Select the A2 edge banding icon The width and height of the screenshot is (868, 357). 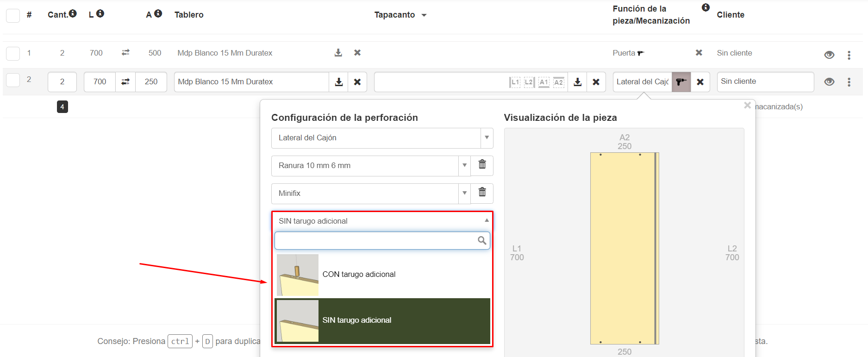[x=558, y=82]
